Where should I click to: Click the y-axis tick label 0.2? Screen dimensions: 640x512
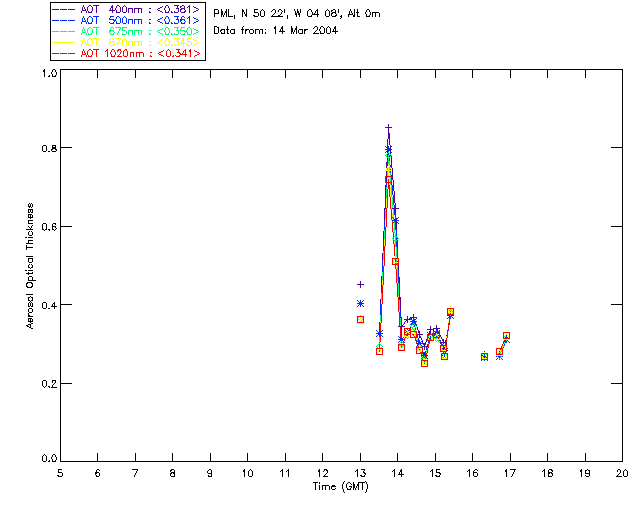pyautogui.click(x=49, y=384)
